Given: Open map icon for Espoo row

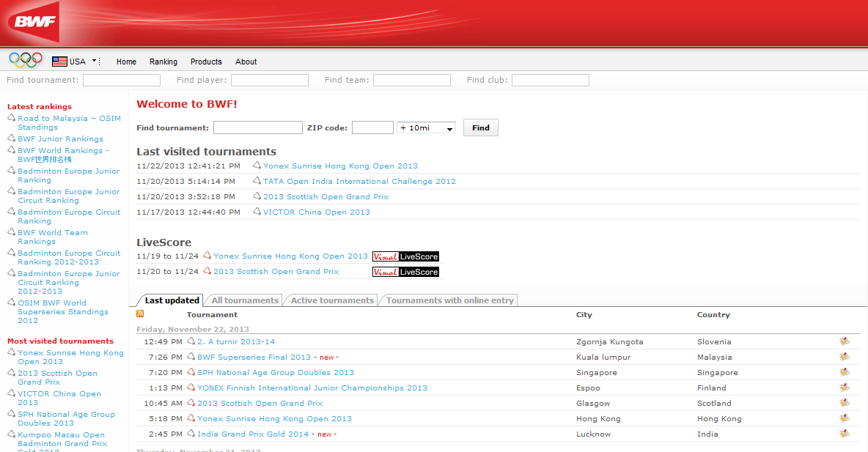Looking at the screenshot, I should pyautogui.click(x=845, y=388).
